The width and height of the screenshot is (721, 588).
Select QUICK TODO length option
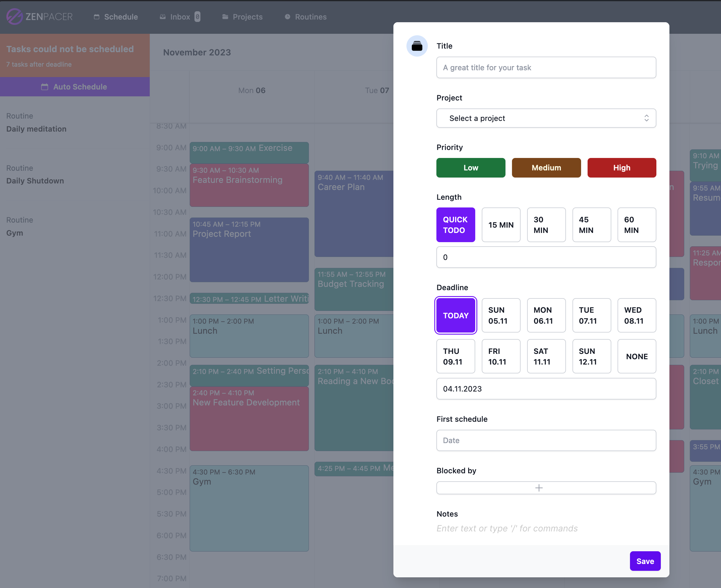click(456, 225)
